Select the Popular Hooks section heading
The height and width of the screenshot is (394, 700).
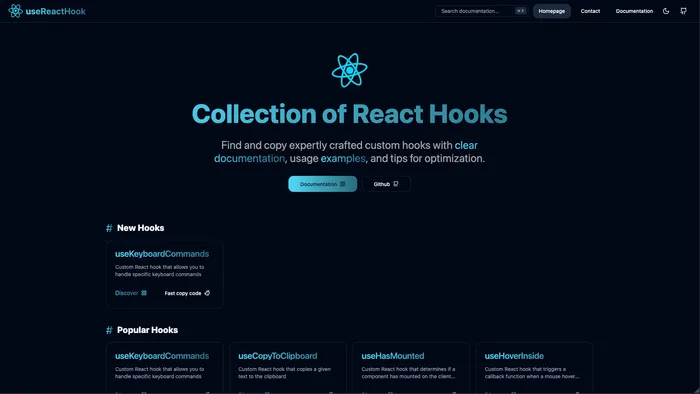tap(147, 330)
